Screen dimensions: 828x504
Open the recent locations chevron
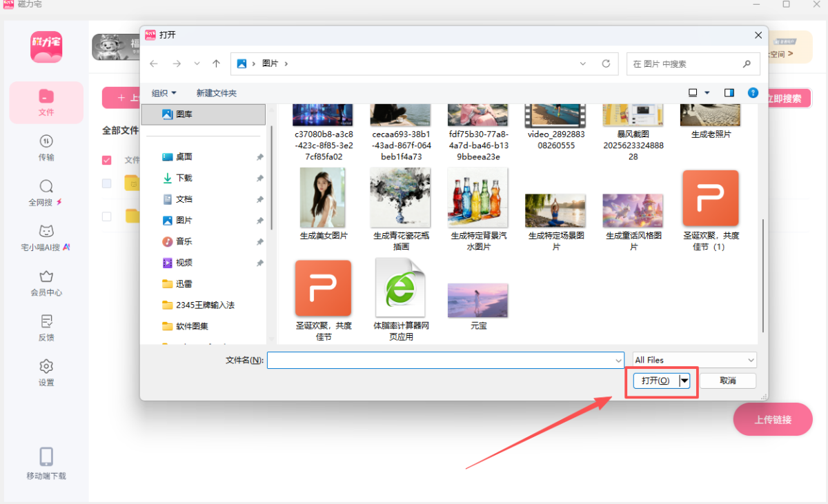pyautogui.click(x=197, y=63)
